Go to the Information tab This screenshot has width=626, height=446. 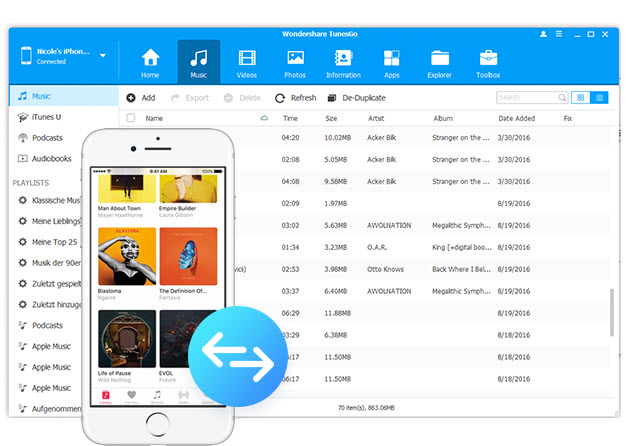pyautogui.click(x=343, y=63)
